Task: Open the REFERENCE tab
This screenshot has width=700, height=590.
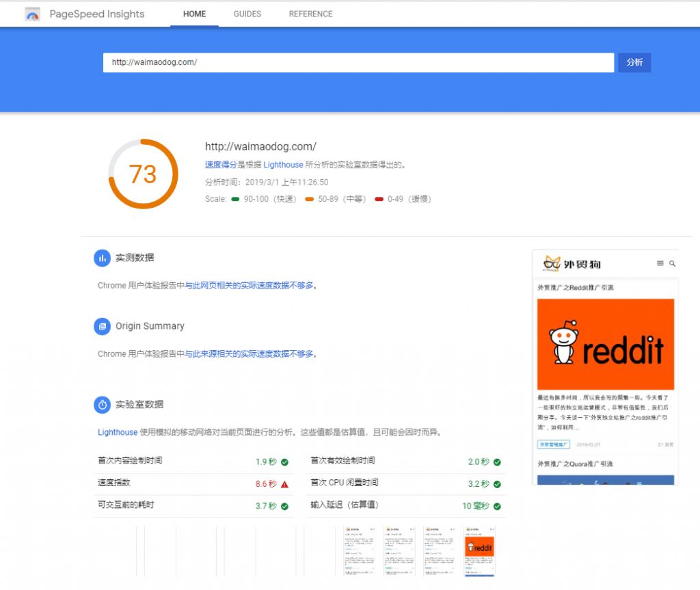Action: 310,14
